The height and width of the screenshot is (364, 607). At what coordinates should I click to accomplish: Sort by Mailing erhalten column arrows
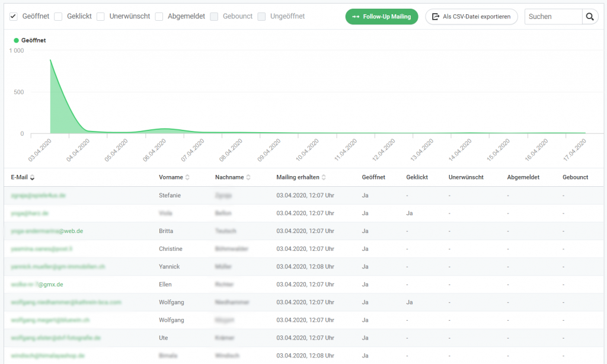(324, 177)
